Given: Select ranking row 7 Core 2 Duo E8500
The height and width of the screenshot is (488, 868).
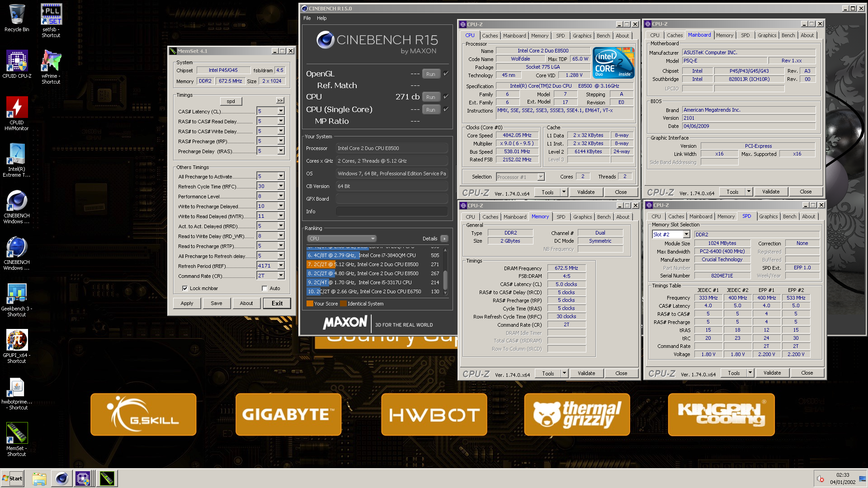Looking at the screenshot, I should tap(374, 264).
